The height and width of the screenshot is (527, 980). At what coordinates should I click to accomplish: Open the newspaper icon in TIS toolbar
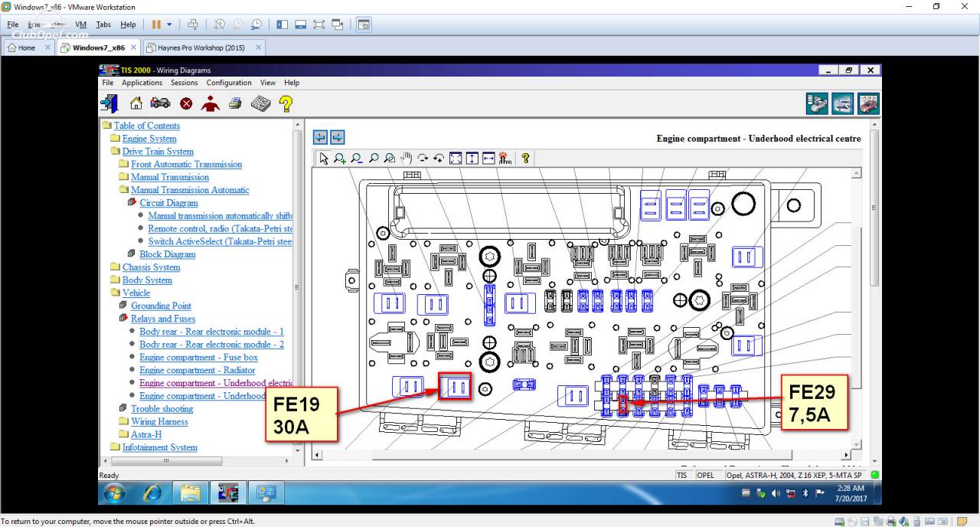point(261,103)
